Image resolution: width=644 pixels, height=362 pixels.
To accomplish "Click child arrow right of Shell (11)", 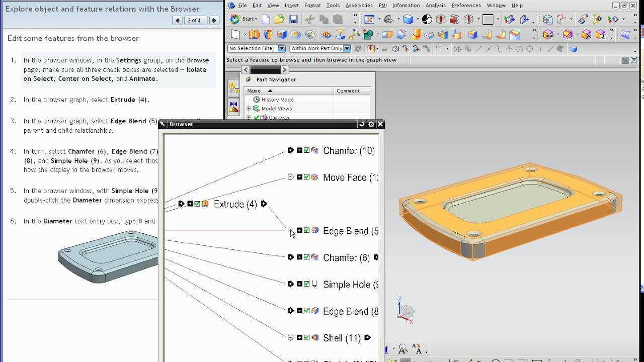I will 368,338.
